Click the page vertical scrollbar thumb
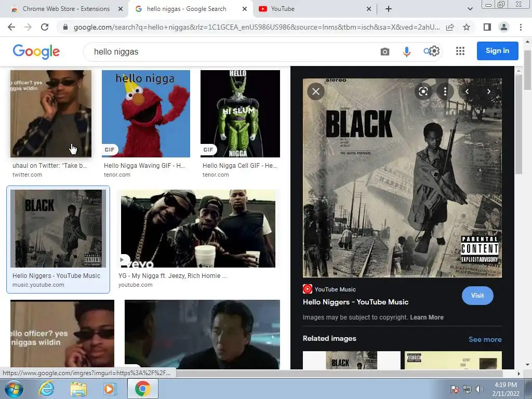 527,70
